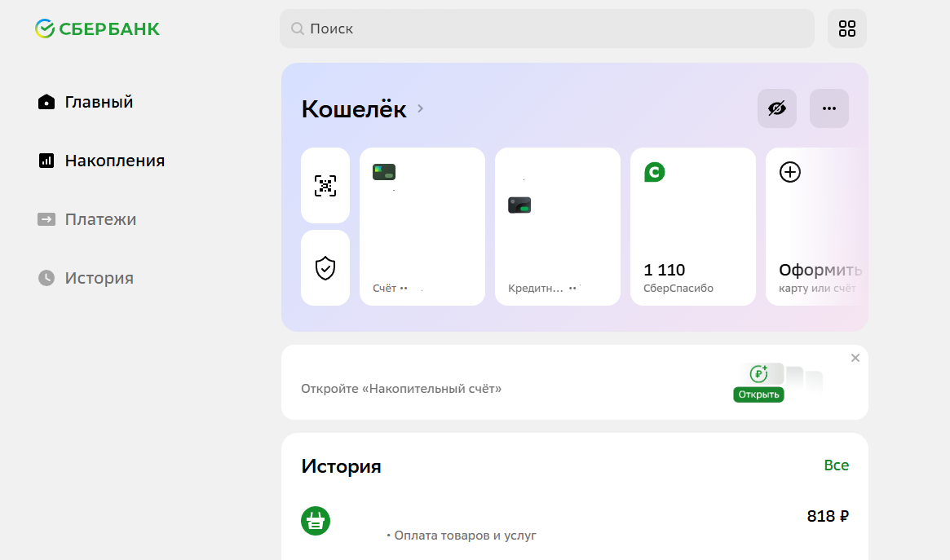Click the green Открыть button
The image size is (950, 560).
[758, 395]
